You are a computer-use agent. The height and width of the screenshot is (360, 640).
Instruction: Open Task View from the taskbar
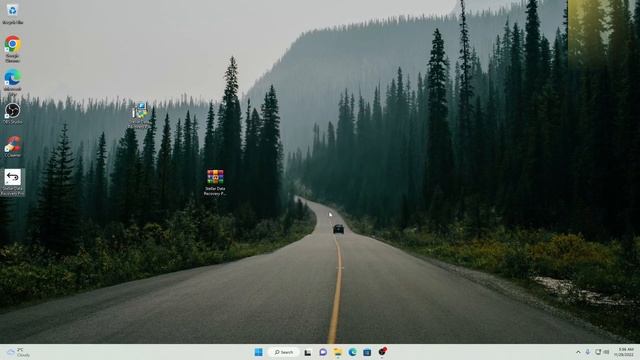[x=308, y=352]
